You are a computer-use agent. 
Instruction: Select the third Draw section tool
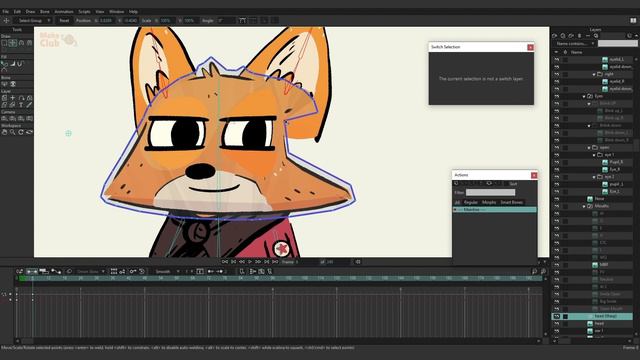point(21,43)
